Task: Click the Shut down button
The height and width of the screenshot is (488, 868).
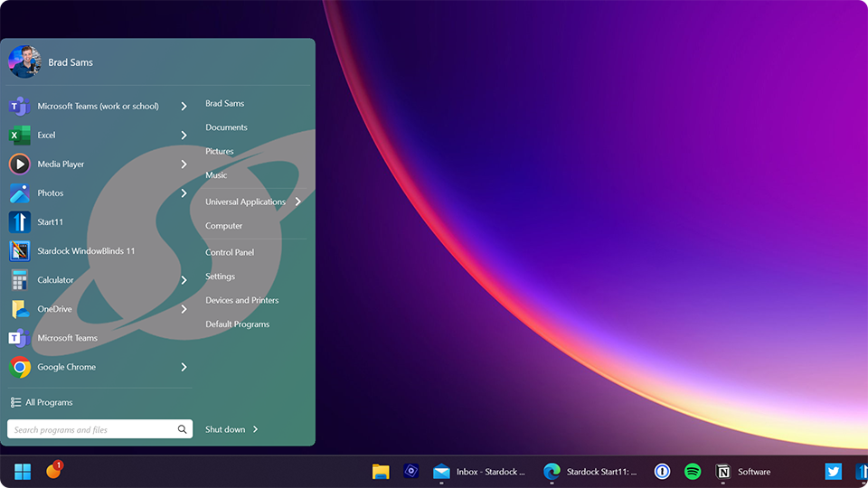Action: 225,429
